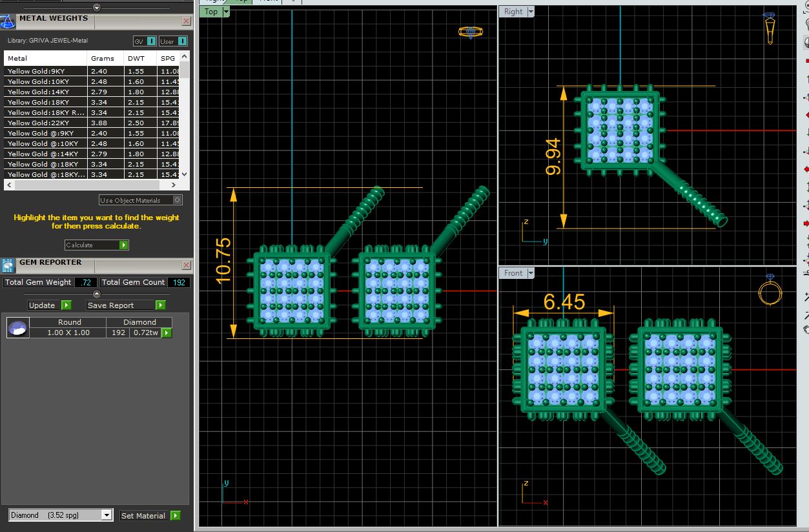
Task: Click the Metal Weights scale icon
Action: (x=8, y=21)
